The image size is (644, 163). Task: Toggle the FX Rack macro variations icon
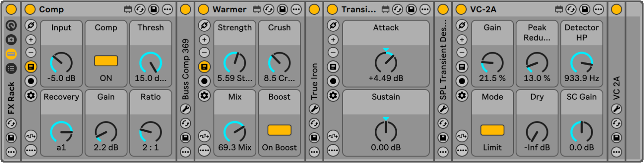tap(11, 40)
